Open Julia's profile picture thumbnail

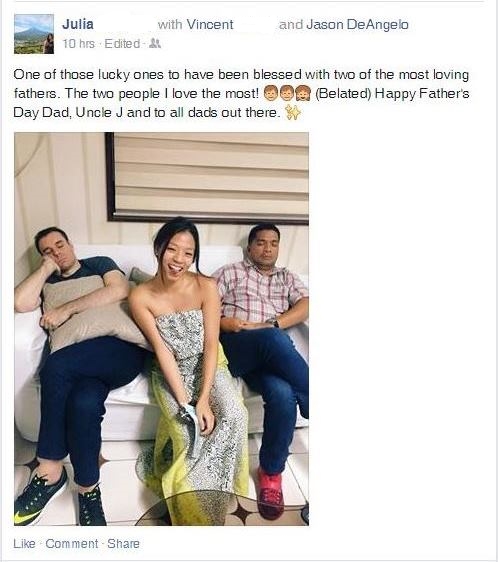[34, 34]
